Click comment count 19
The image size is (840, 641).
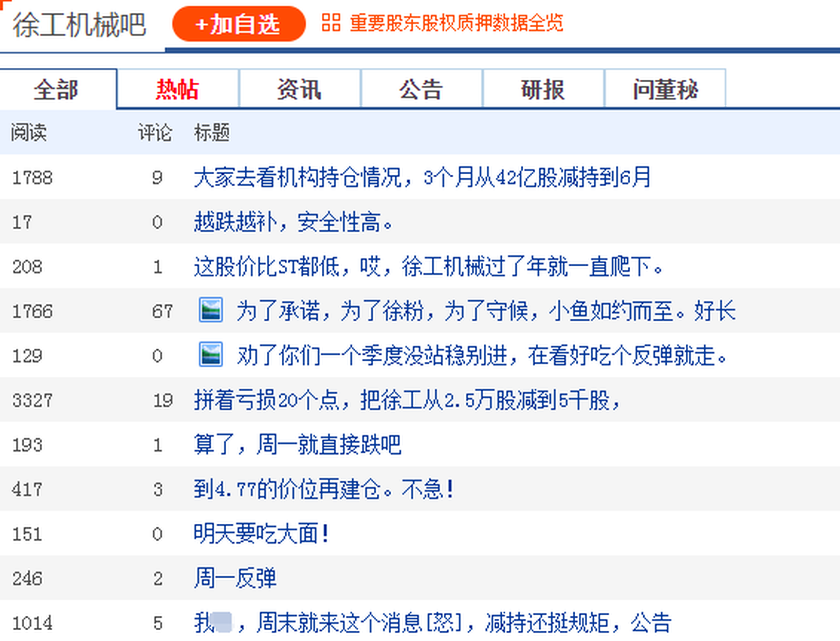coord(163,400)
